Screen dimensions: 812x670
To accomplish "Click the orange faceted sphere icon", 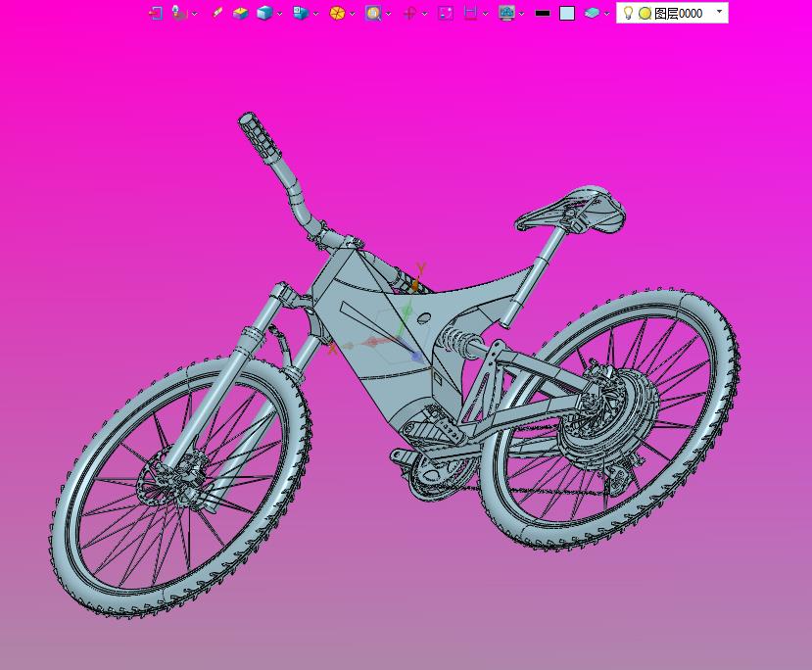I will click(x=337, y=13).
